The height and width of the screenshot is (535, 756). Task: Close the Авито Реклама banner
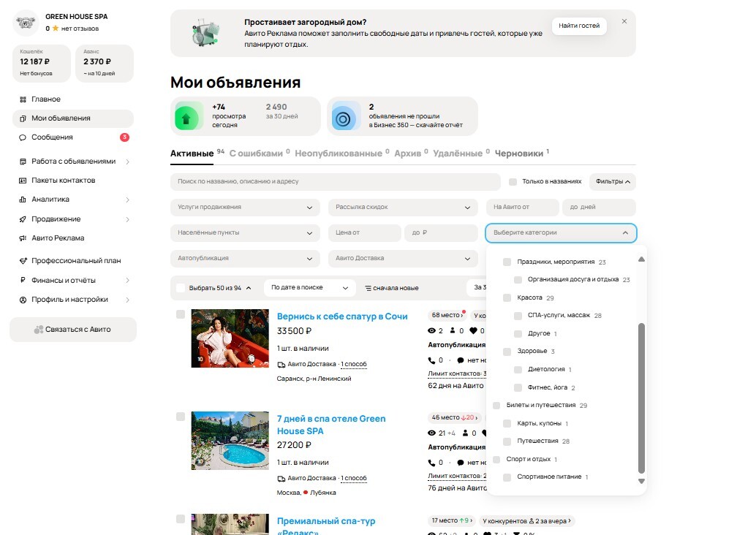pyautogui.click(x=624, y=21)
